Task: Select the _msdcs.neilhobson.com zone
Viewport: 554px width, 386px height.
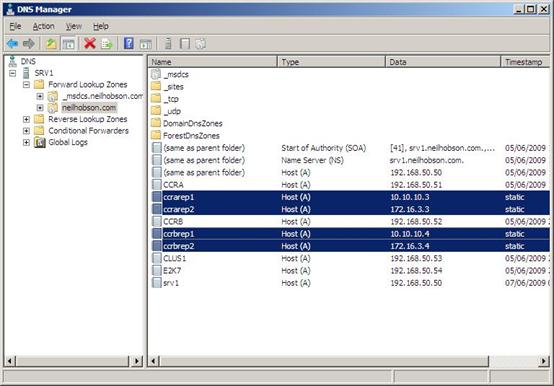Action: point(102,96)
